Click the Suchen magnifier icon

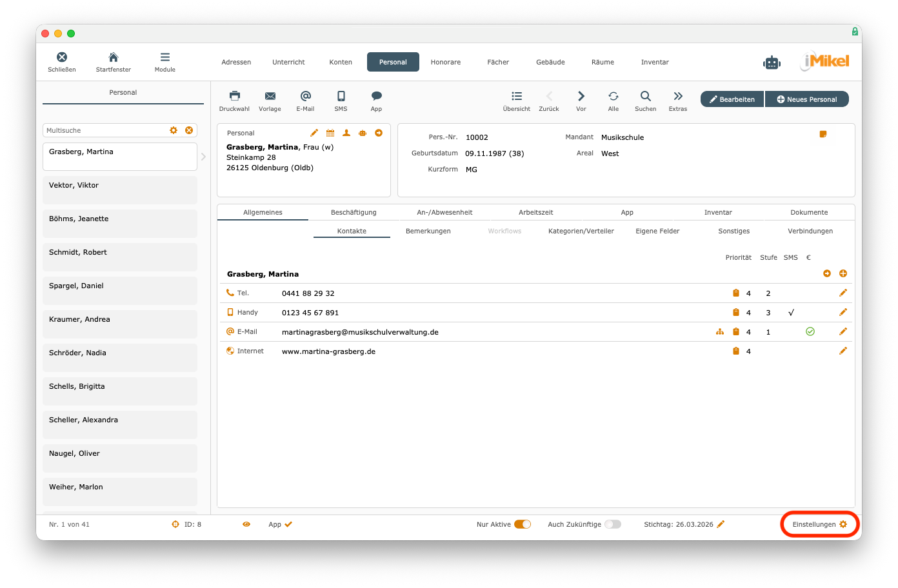pos(645,96)
